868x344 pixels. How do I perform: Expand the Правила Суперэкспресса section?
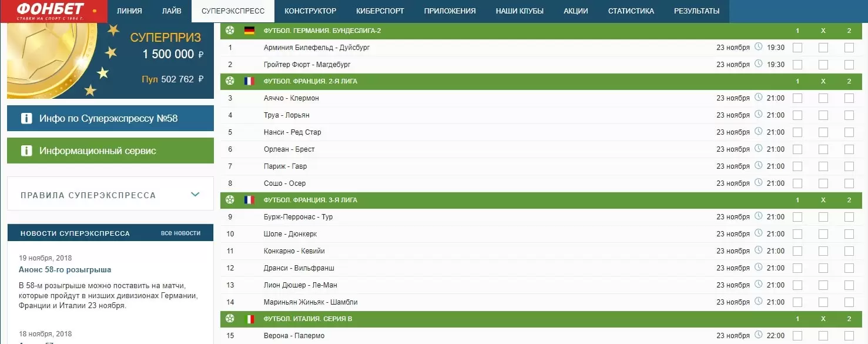(110, 195)
